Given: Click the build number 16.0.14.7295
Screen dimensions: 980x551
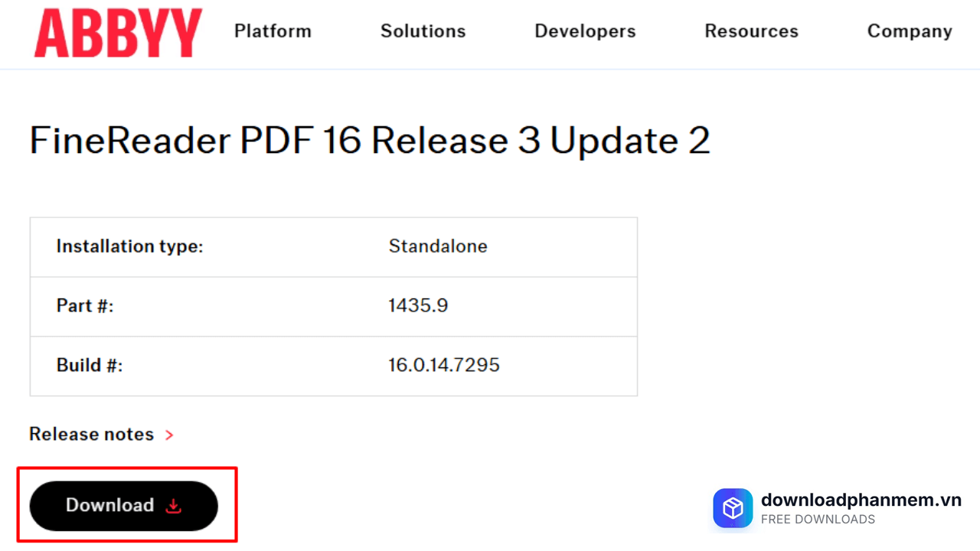Looking at the screenshot, I should point(444,365).
